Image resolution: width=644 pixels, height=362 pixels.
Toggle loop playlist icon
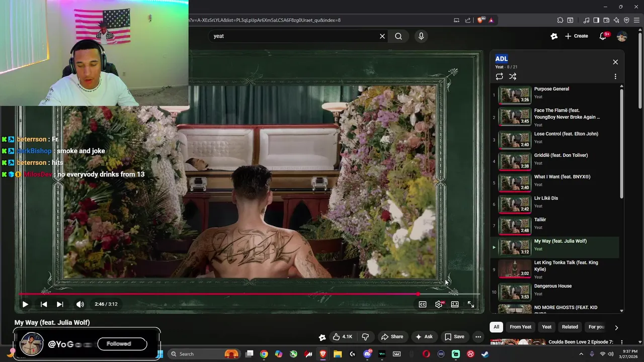pyautogui.click(x=499, y=76)
